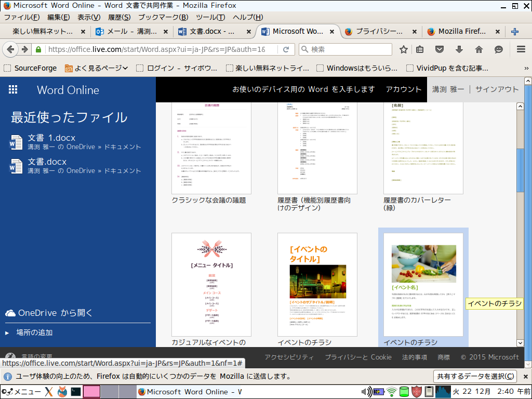Click the red shield firewall tray icon
Screen dimensions: 532x399
point(417,392)
